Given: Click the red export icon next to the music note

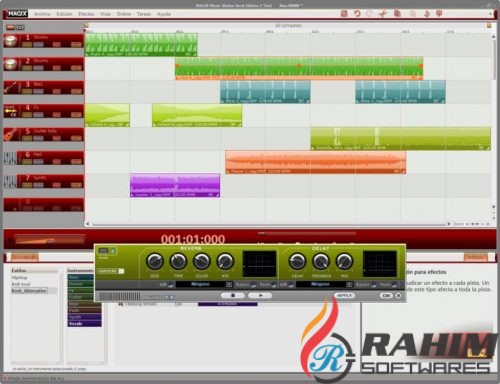Looking at the screenshot, I should point(439,14).
